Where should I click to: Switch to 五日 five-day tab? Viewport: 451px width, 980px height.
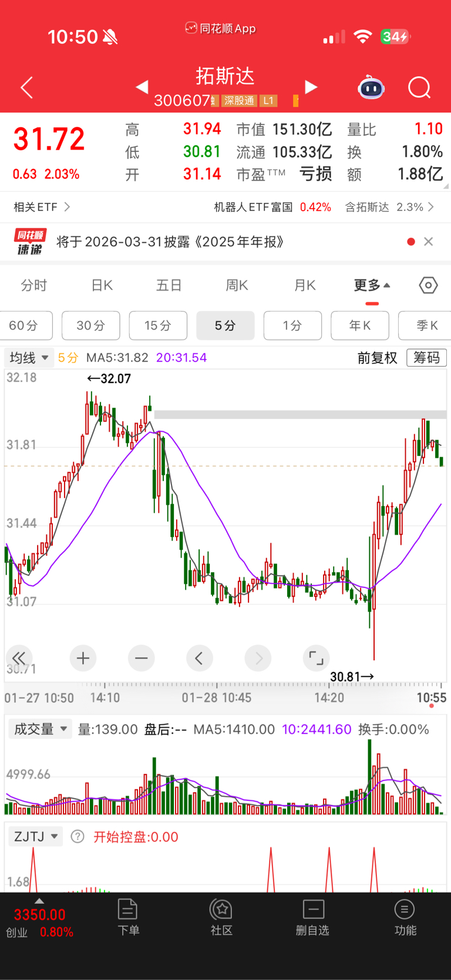(x=169, y=285)
